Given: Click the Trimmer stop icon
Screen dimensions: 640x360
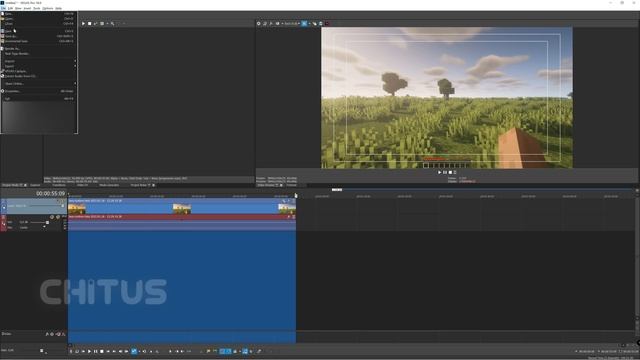Looking at the screenshot, I should point(89,24).
